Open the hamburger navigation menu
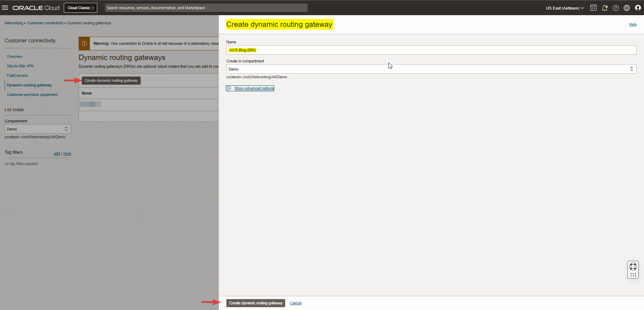The width and height of the screenshot is (644, 310). click(x=5, y=8)
